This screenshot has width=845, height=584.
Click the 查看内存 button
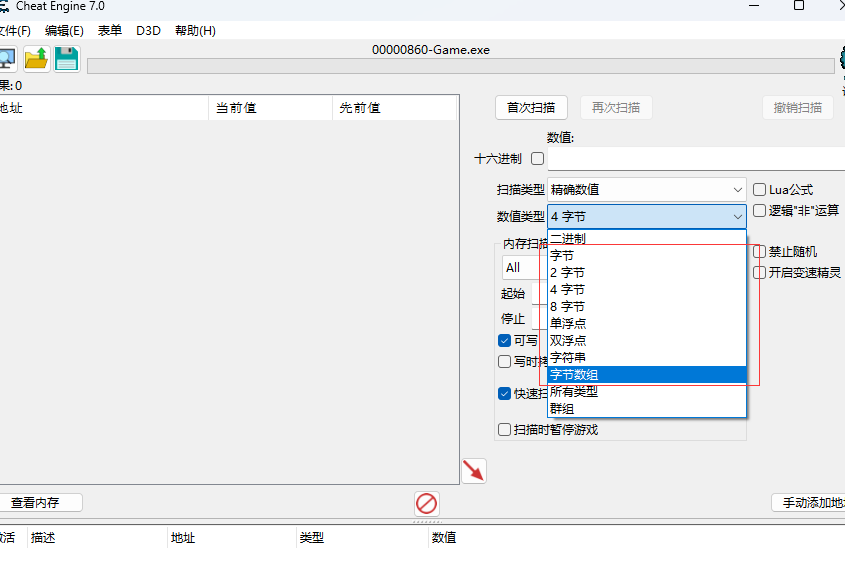pos(39,503)
